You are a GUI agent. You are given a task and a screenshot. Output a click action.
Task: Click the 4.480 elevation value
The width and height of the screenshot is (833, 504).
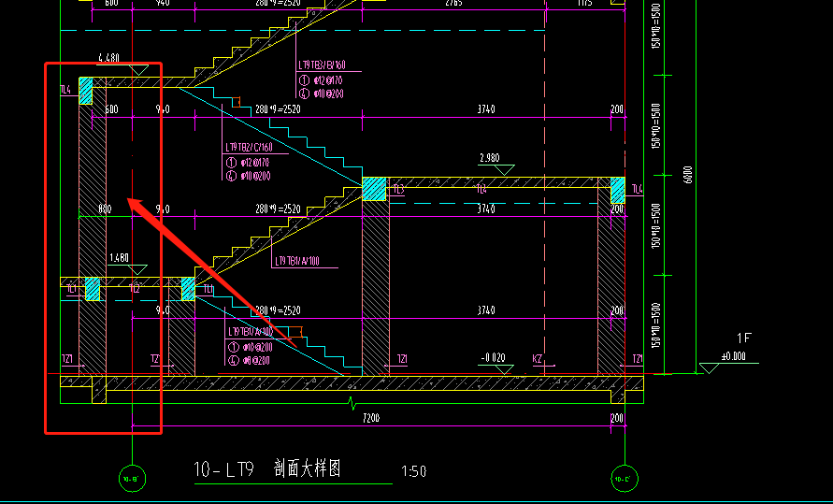point(108,58)
